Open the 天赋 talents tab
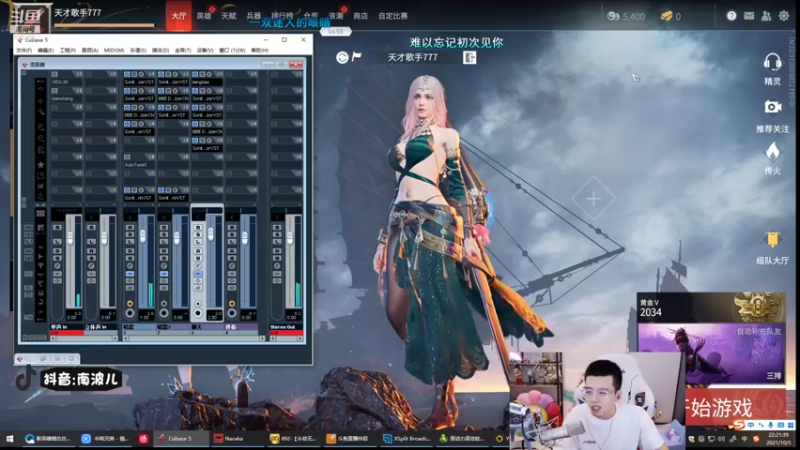The width and height of the screenshot is (800, 450). tap(229, 16)
